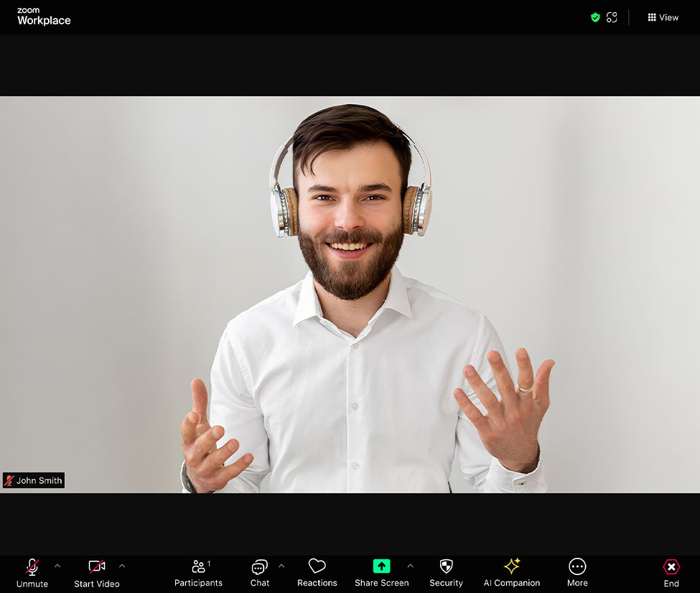Open the Chat options chevron menu
The image size is (700, 593).
click(x=281, y=565)
